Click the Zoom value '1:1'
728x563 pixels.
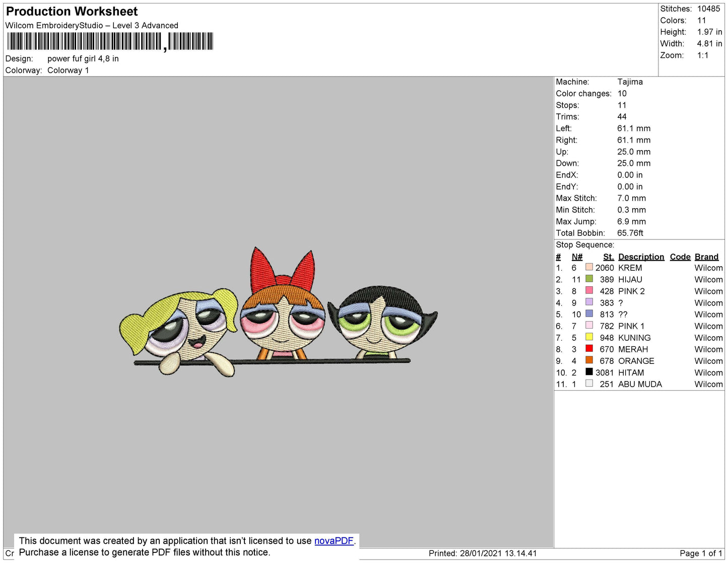click(x=703, y=55)
